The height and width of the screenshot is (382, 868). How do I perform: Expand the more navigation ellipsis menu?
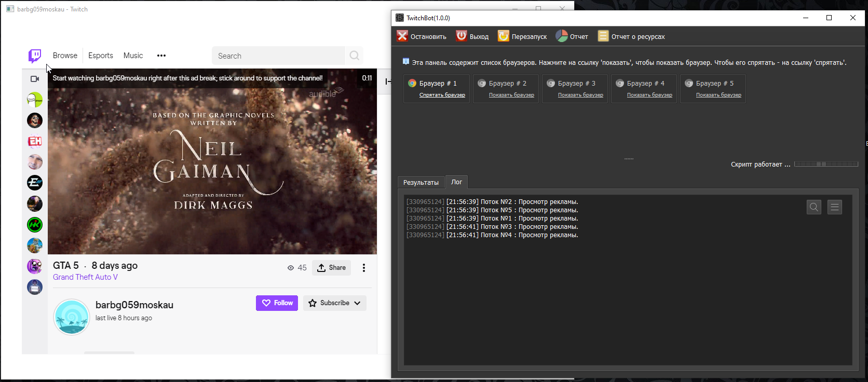(x=161, y=56)
